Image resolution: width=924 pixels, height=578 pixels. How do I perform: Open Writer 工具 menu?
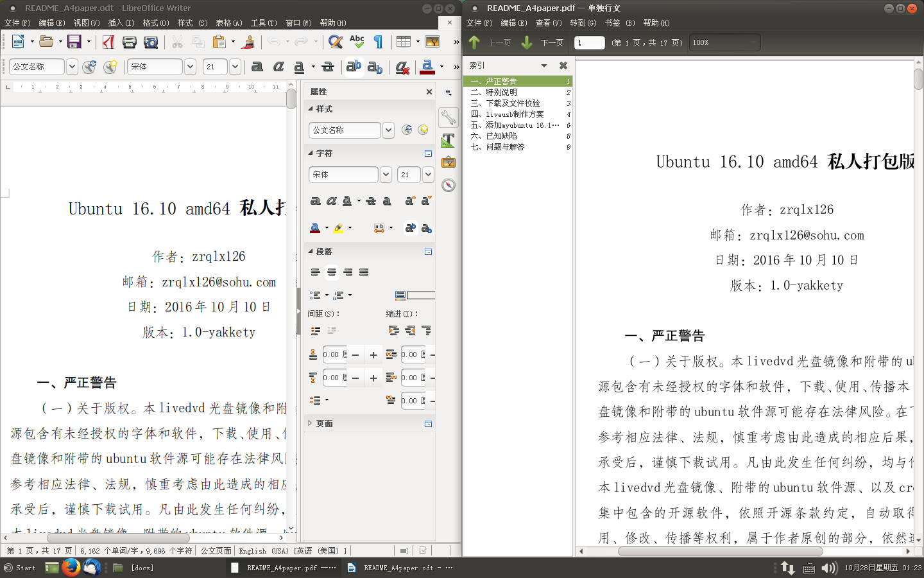264,23
